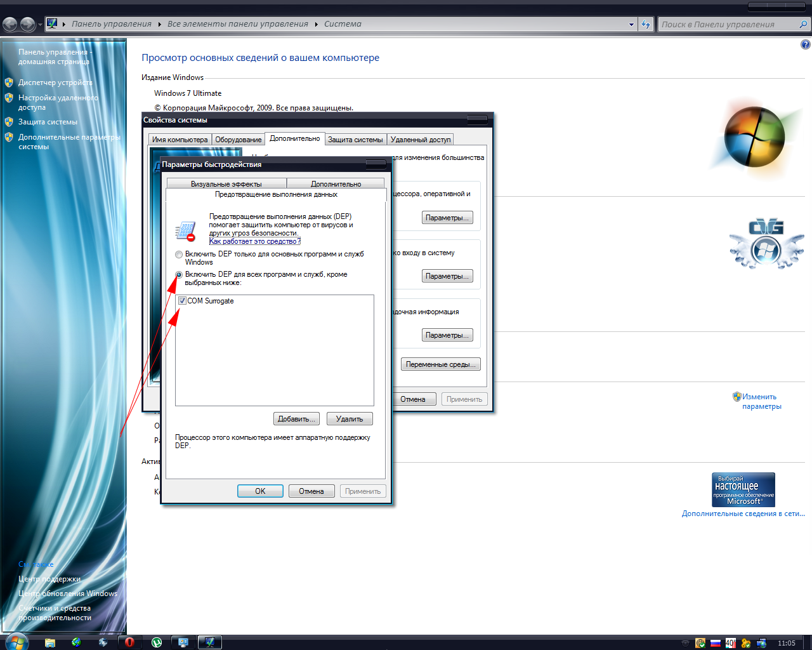Click the yellow keys tray icon
Image resolution: width=812 pixels, height=650 pixels.
click(746, 643)
